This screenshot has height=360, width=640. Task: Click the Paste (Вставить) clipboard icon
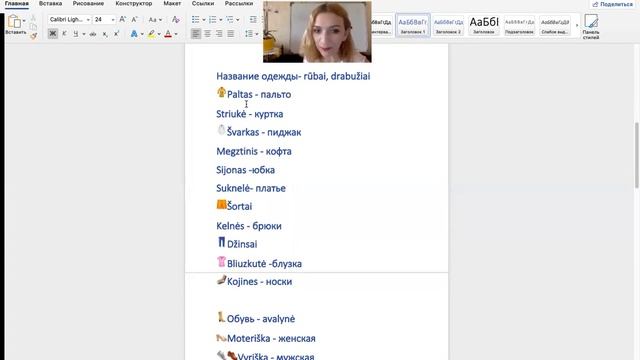[x=15, y=22]
